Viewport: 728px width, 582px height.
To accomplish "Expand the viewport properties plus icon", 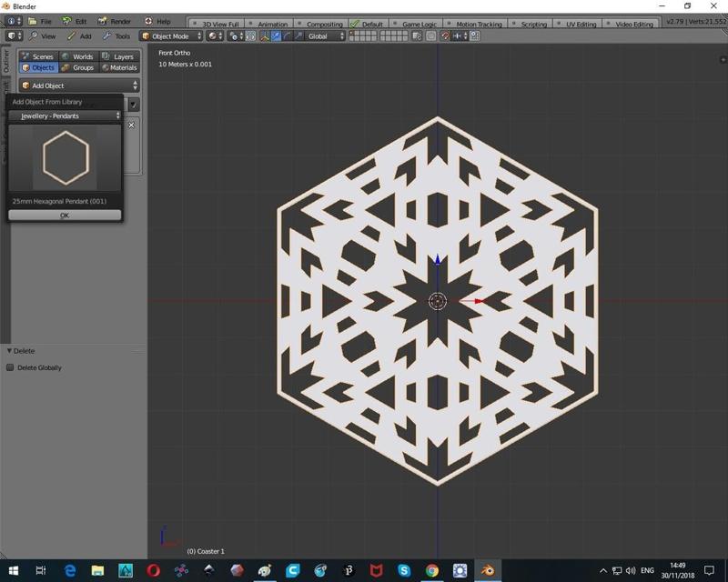I will point(723,59).
